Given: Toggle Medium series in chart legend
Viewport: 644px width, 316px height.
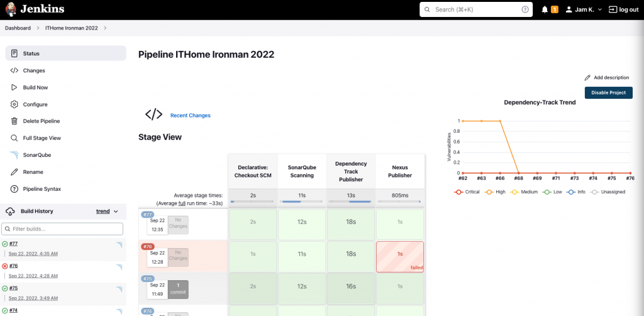Looking at the screenshot, I should tap(525, 191).
